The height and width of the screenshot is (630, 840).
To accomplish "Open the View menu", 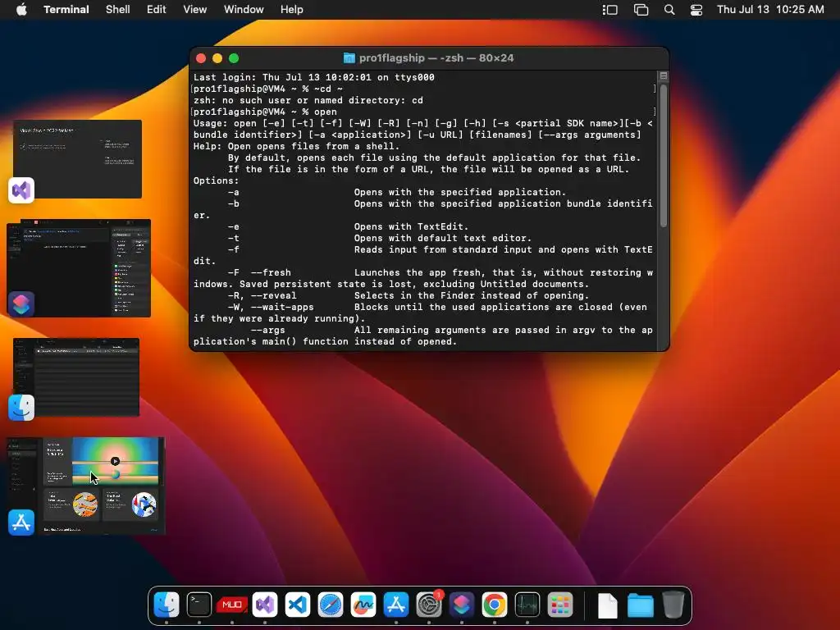I will coord(195,9).
